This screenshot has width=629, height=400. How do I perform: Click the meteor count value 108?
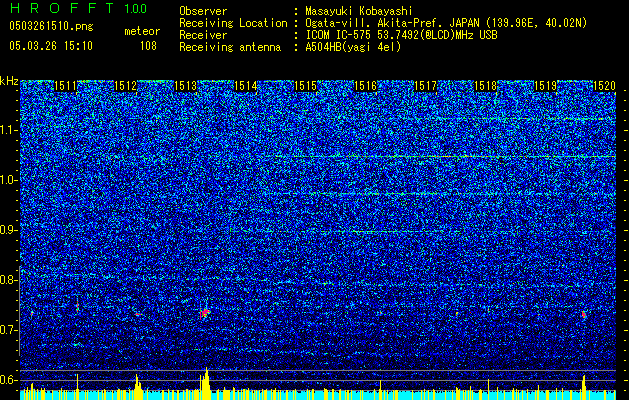coord(148,46)
